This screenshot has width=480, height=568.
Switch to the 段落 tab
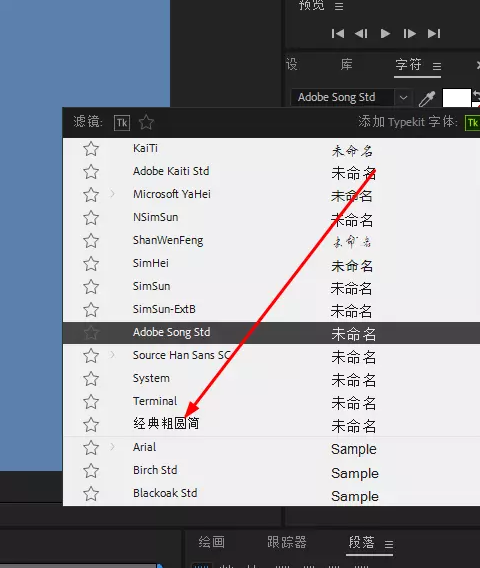[361, 542]
